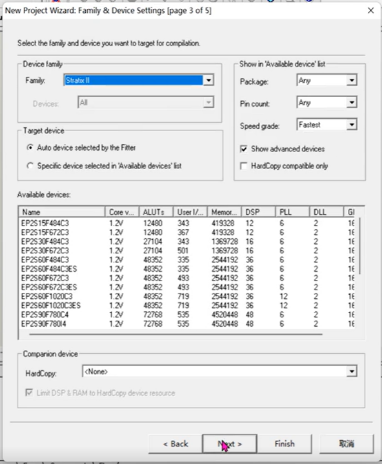Sort by the DSP column header
This screenshot has width=382, height=464.
click(258, 212)
